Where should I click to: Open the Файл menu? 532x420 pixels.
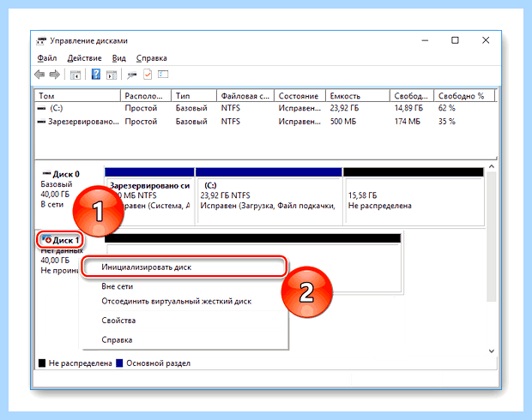[x=47, y=58]
